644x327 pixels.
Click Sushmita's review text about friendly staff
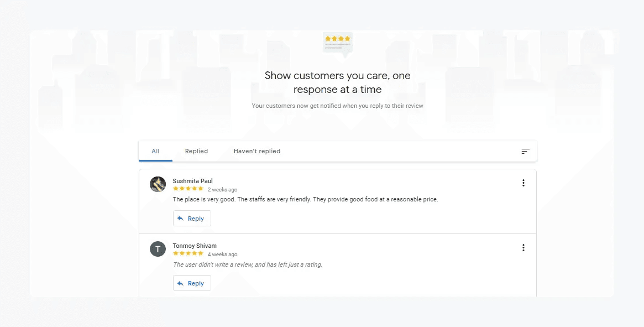click(x=305, y=199)
